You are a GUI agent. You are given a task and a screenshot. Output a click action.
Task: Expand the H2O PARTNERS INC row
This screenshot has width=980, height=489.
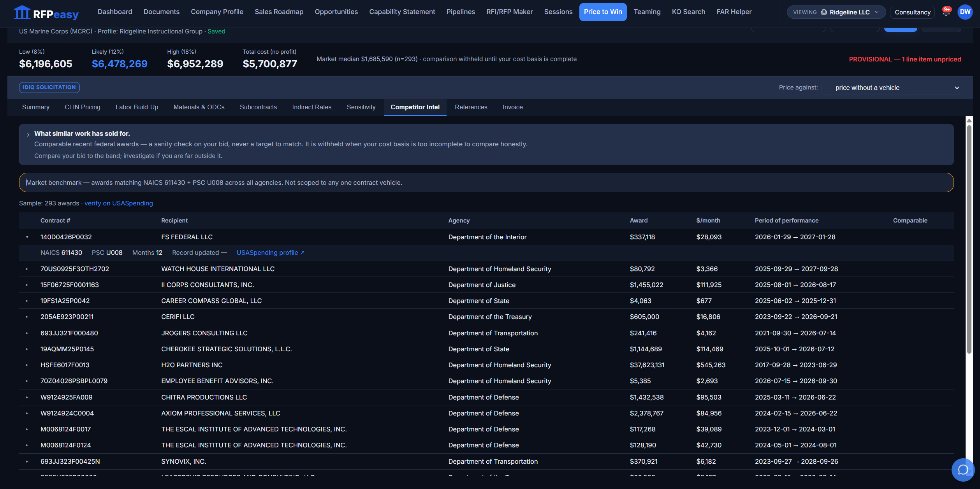tap(27, 365)
